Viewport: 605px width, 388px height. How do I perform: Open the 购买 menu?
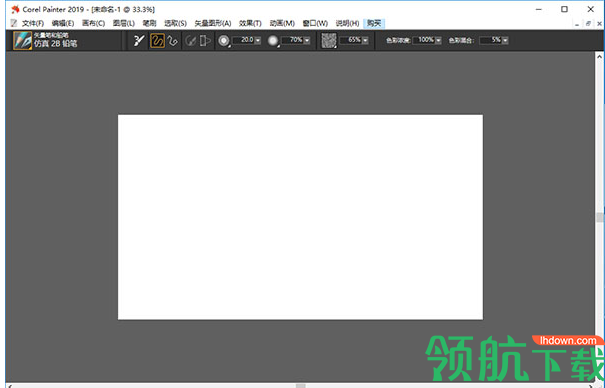click(x=374, y=24)
